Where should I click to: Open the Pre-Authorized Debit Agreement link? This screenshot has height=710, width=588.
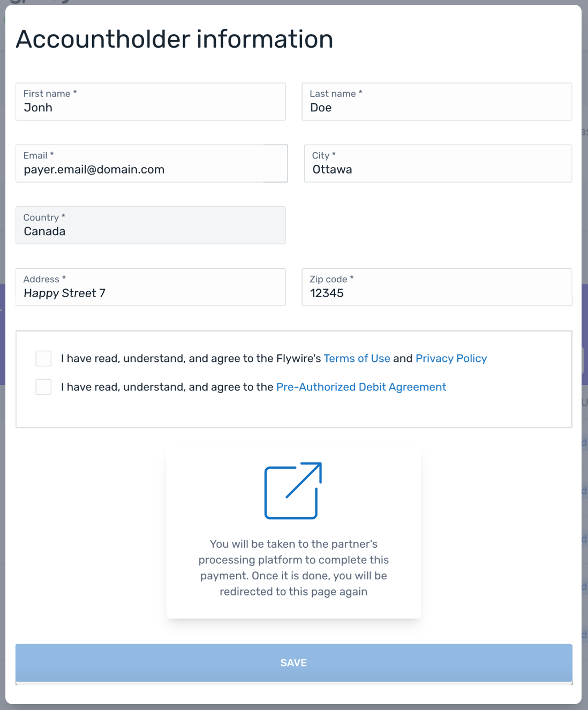(x=361, y=387)
